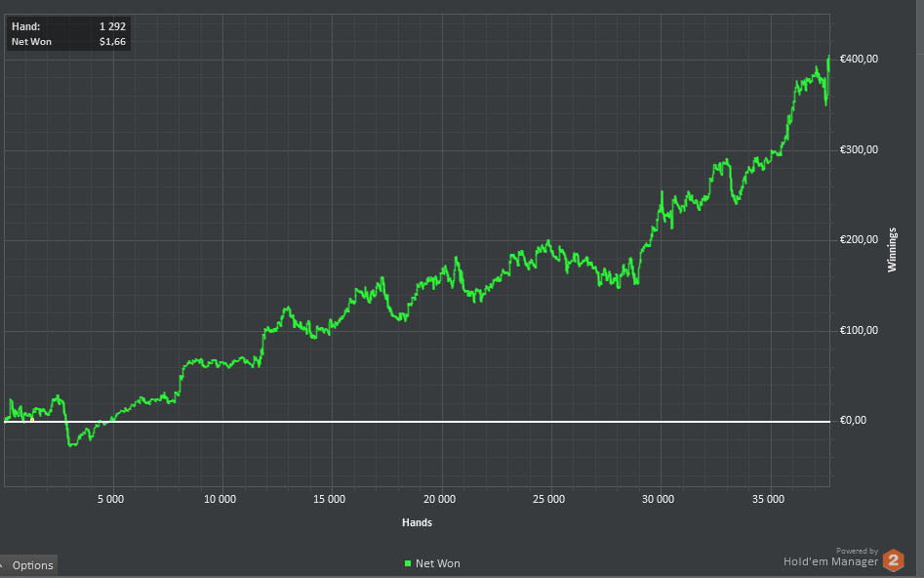924x578 pixels.
Task: Click the Hands axis title
Action: 418,522
